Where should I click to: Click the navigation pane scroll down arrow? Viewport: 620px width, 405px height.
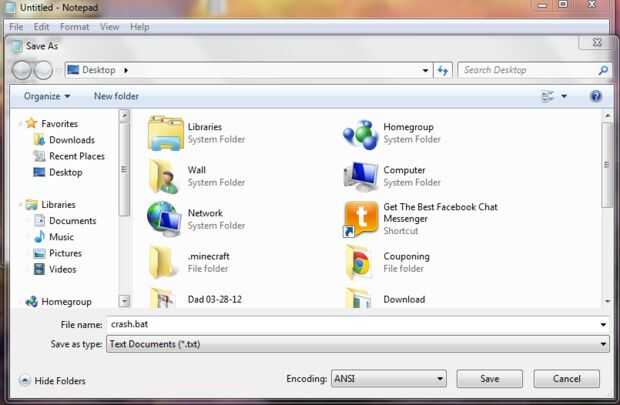coord(124,301)
